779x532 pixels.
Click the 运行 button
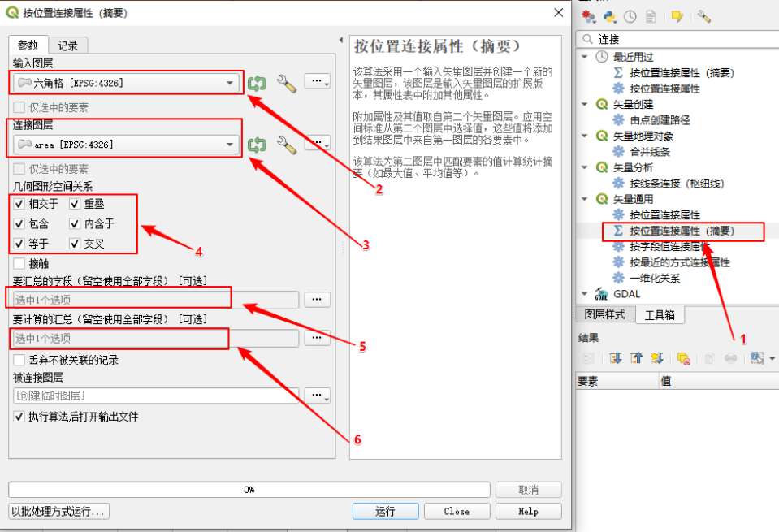pyautogui.click(x=385, y=512)
